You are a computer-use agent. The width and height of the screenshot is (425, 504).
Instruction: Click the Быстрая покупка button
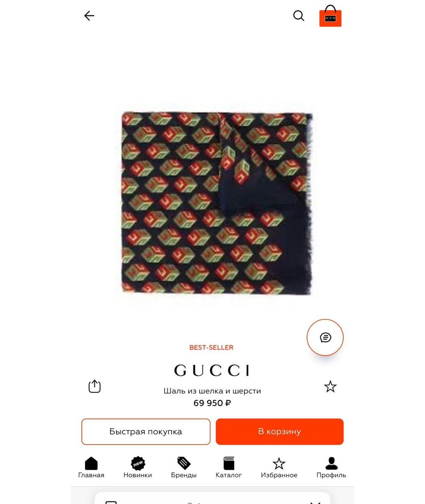(146, 432)
